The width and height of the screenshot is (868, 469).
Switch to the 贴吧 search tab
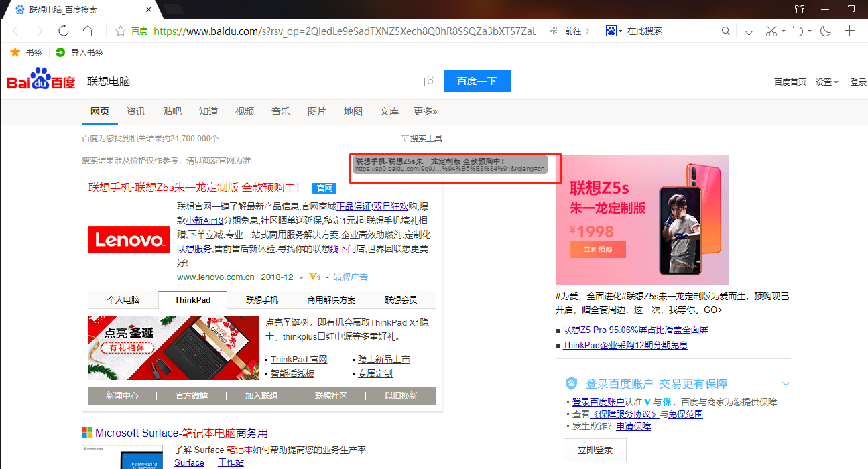click(172, 111)
